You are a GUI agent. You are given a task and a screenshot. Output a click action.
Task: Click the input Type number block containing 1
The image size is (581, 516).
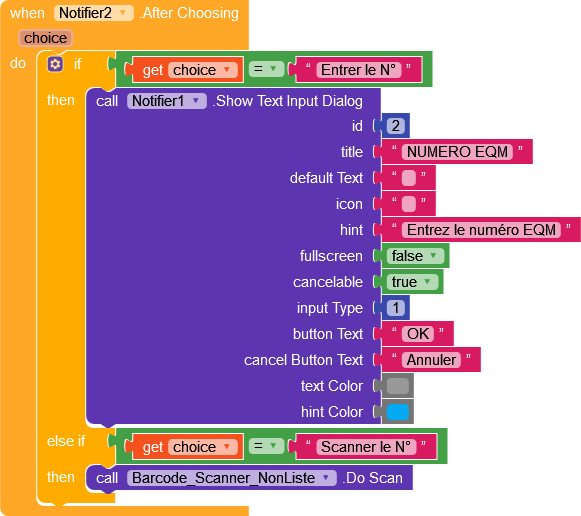coord(395,308)
